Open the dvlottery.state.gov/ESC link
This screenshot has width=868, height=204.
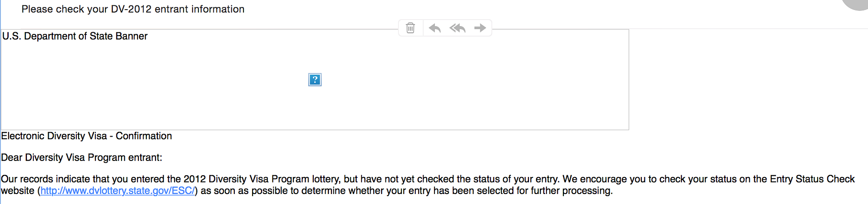[118, 191]
